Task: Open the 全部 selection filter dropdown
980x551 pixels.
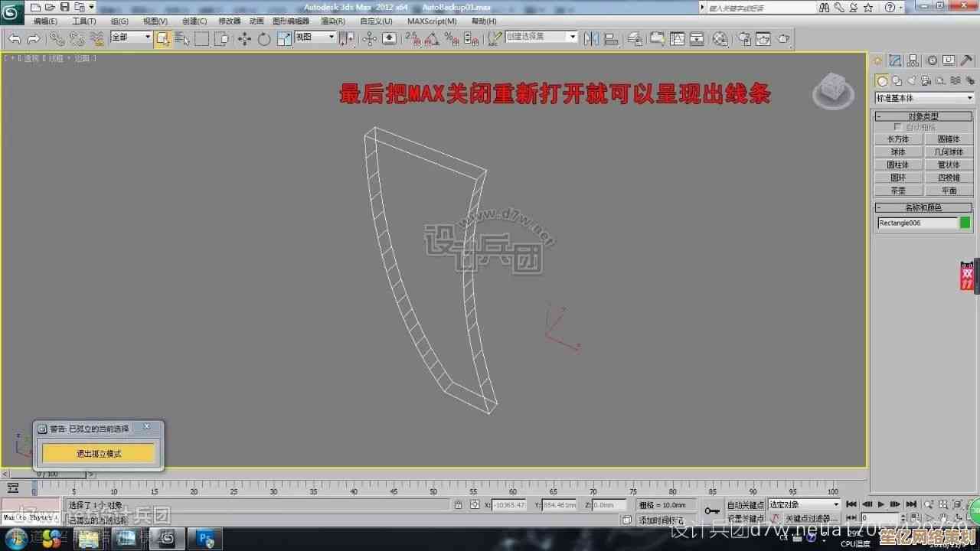Action: [131, 37]
